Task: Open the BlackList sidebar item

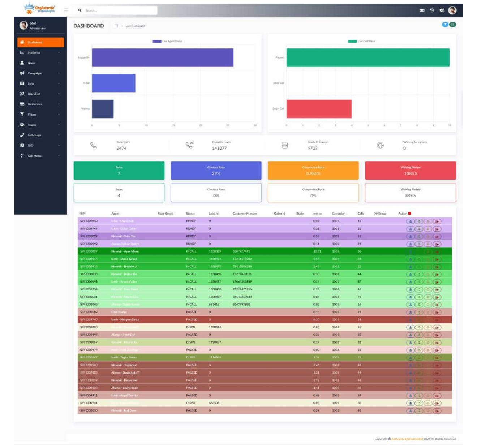Action: [x=40, y=94]
